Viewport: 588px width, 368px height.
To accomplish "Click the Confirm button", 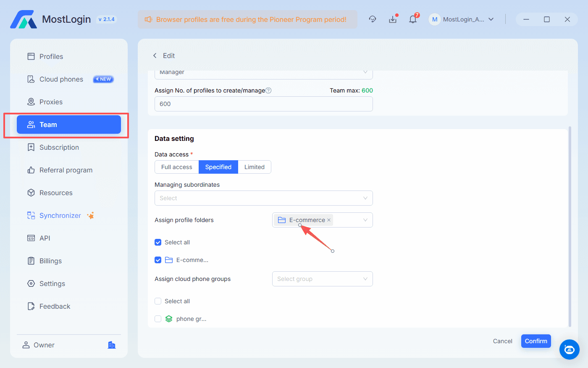I will point(536,341).
